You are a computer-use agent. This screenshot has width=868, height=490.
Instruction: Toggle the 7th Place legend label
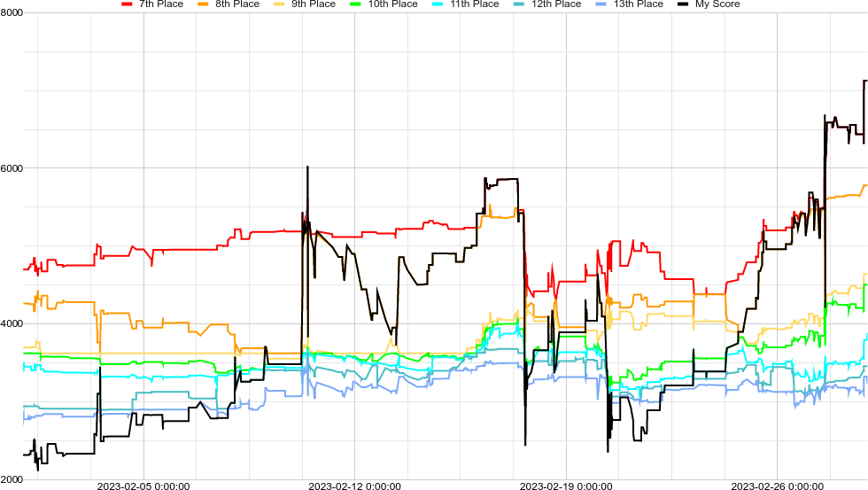tap(161, 4)
